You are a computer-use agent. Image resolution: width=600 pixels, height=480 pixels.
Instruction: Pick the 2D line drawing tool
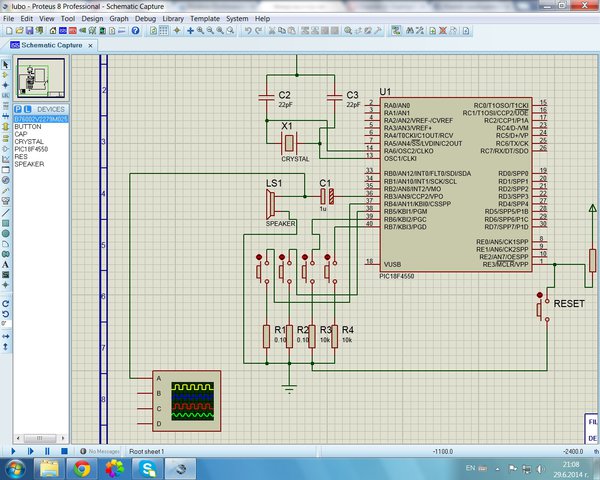click(x=5, y=213)
